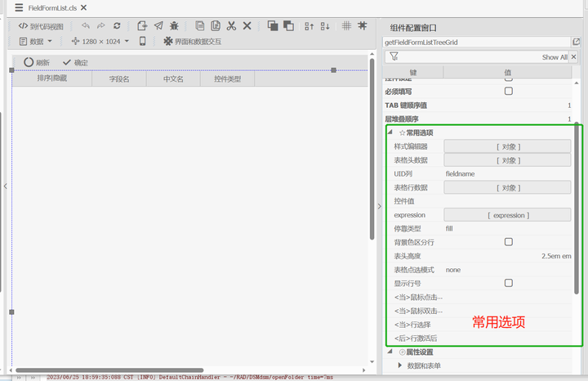The width and height of the screenshot is (588, 381).
Task: Click the undo arrow icon
Action: [x=86, y=26]
